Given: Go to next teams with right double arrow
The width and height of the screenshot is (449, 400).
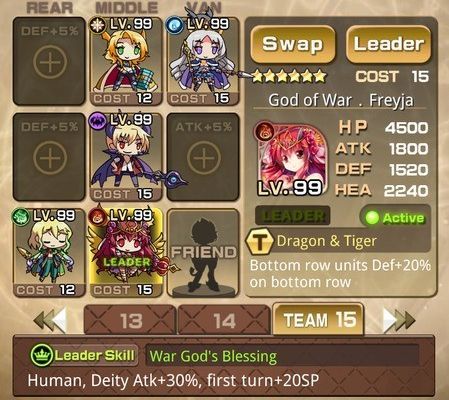Looking at the screenshot, I should coord(399,320).
